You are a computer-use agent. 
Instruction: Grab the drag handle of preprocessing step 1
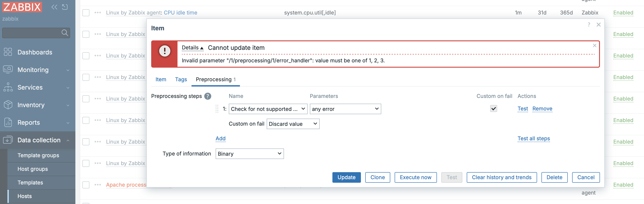[x=217, y=109]
